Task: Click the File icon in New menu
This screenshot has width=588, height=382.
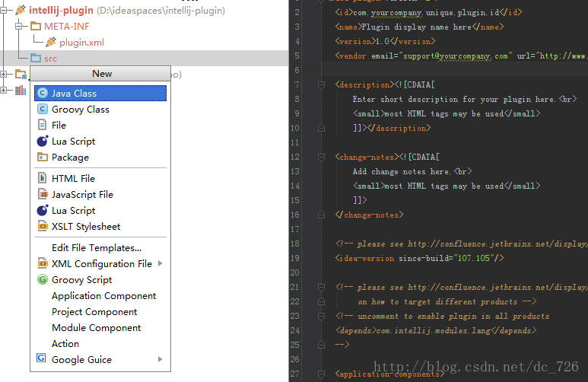Action: tap(43, 126)
